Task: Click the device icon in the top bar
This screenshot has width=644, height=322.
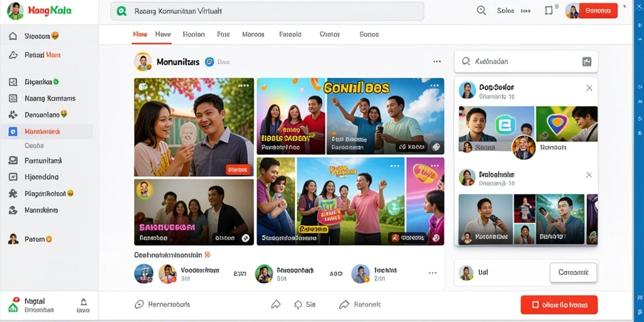Action: tap(548, 11)
